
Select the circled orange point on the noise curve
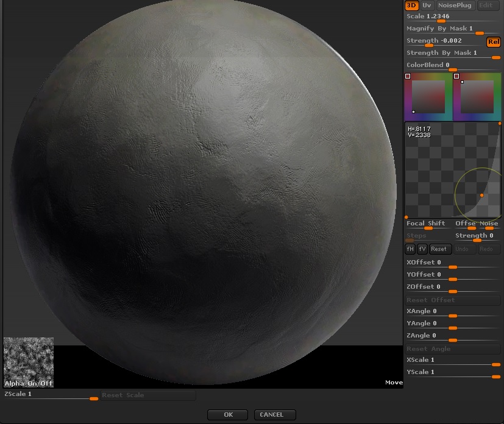pos(482,196)
